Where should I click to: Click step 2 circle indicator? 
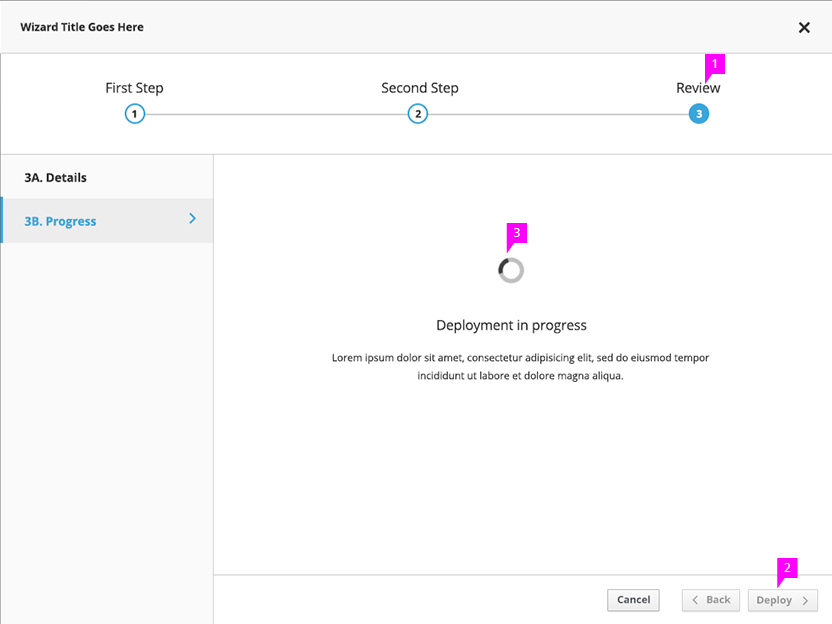(418, 114)
